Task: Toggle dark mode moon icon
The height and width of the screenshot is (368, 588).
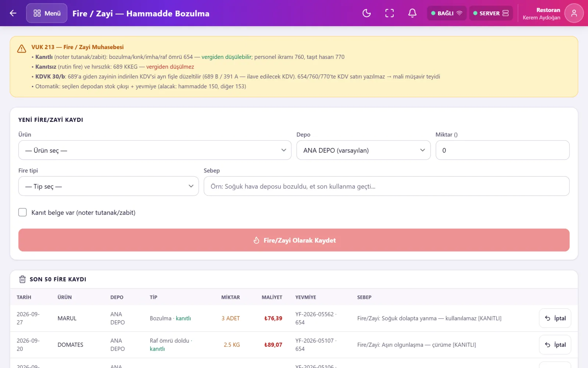Action: (366, 13)
